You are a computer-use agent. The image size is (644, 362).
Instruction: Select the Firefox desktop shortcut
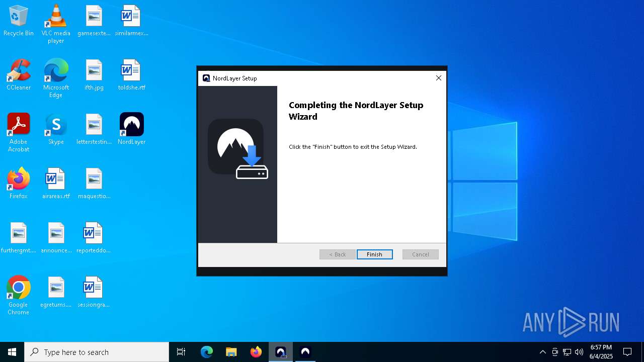tap(19, 184)
